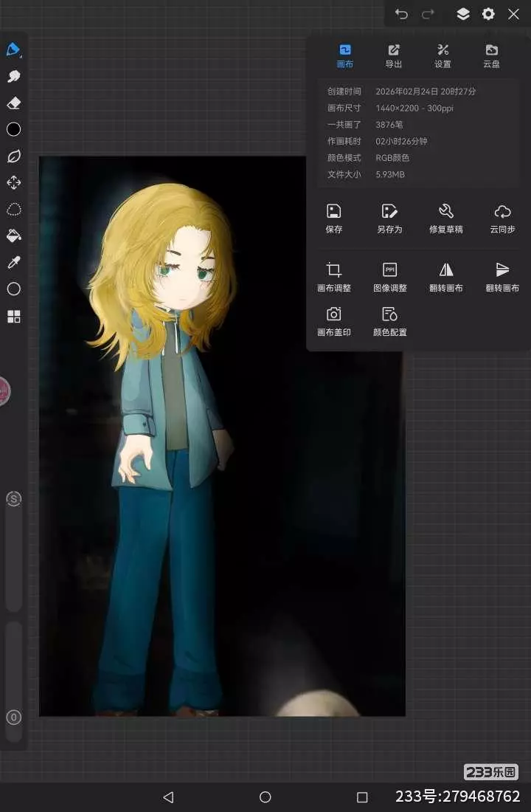
Task: Select the pen brush tool
Action: [x=13, y=50]
